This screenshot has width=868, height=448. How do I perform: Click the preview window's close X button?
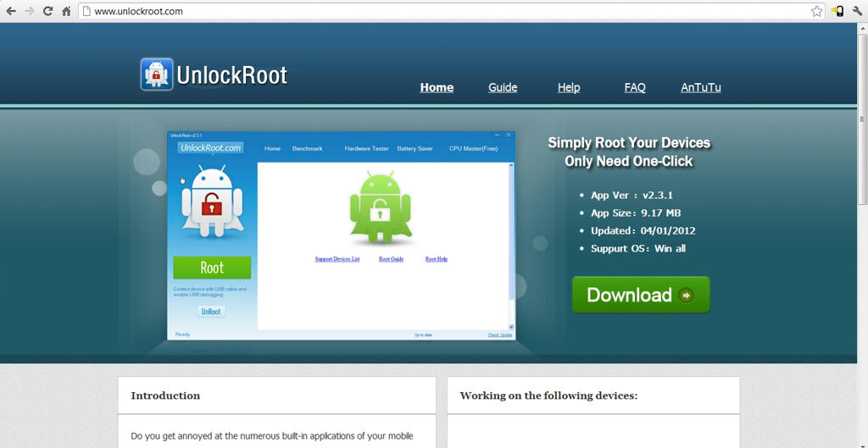pyautogui.click(x=509, y=135)
